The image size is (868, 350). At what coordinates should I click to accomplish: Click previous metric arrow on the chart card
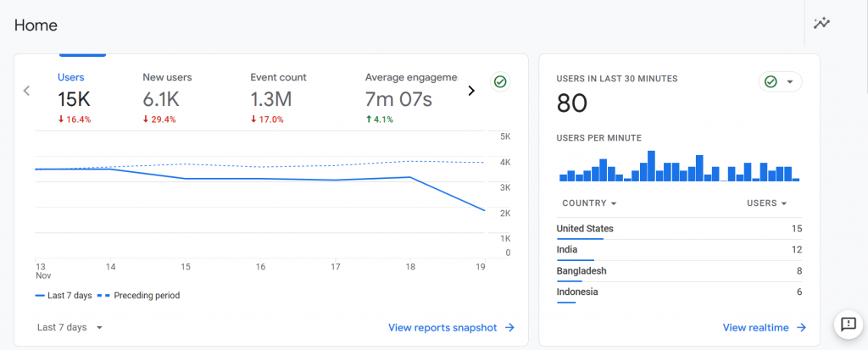(26, 91)
